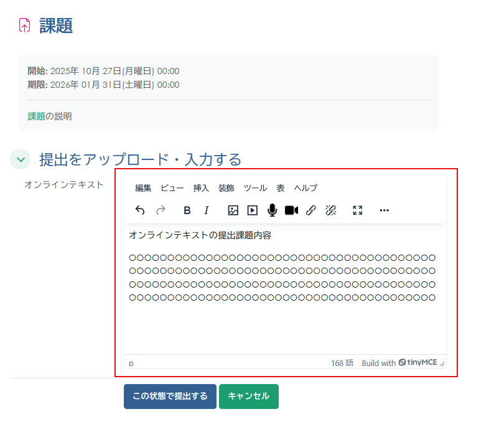Image resolution: width=504 pixels, height=437 pixels.
Task: Open the ツール dropdown menu
Action: click(x=255, y=187)
